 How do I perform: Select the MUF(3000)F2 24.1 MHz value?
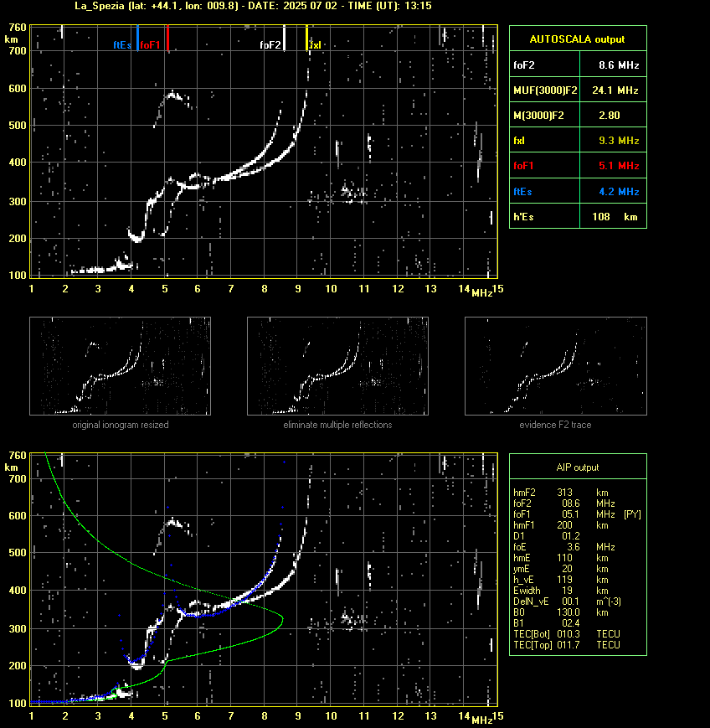(615, 90)
